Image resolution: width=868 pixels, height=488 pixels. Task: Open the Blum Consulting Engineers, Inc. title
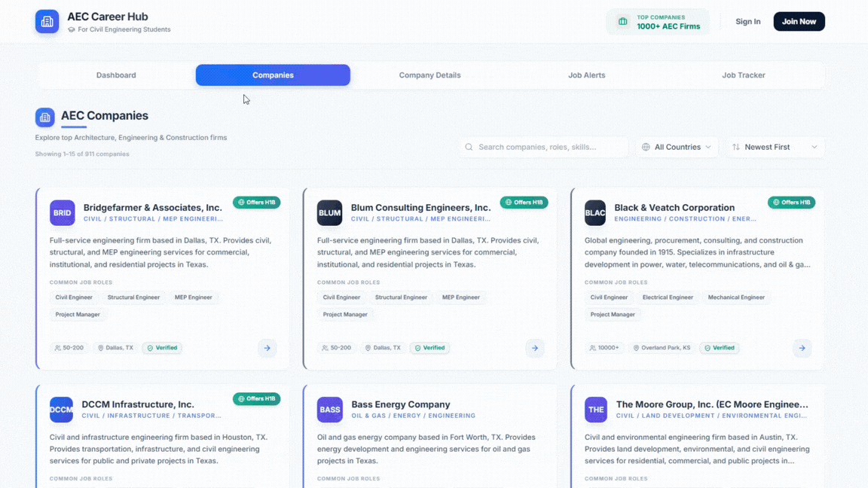[x=420, y=208]
